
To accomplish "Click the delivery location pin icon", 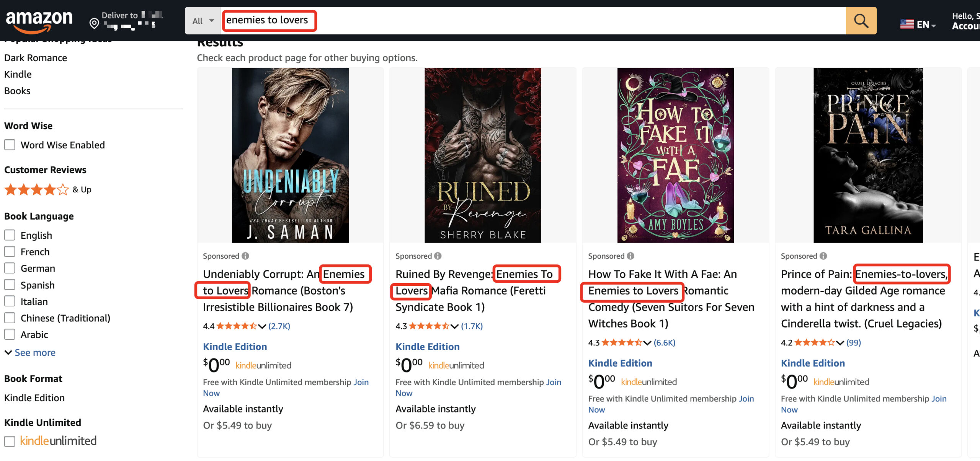I will [x=94, y=24].
